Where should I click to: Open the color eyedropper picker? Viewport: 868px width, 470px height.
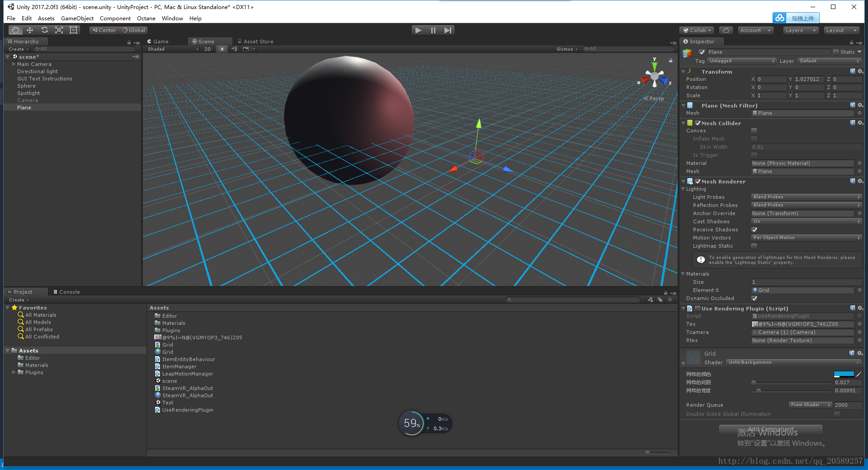pos(859,374)
